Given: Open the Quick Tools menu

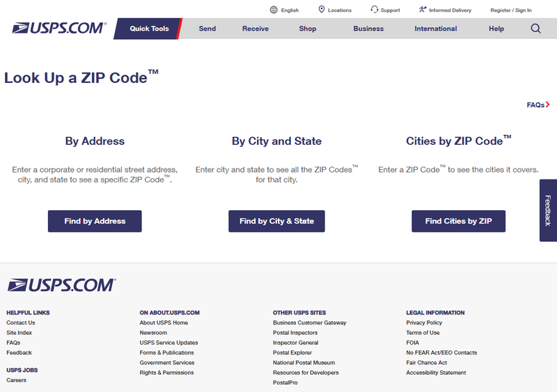Looking at the screenshot, I should tap(149, 29).
